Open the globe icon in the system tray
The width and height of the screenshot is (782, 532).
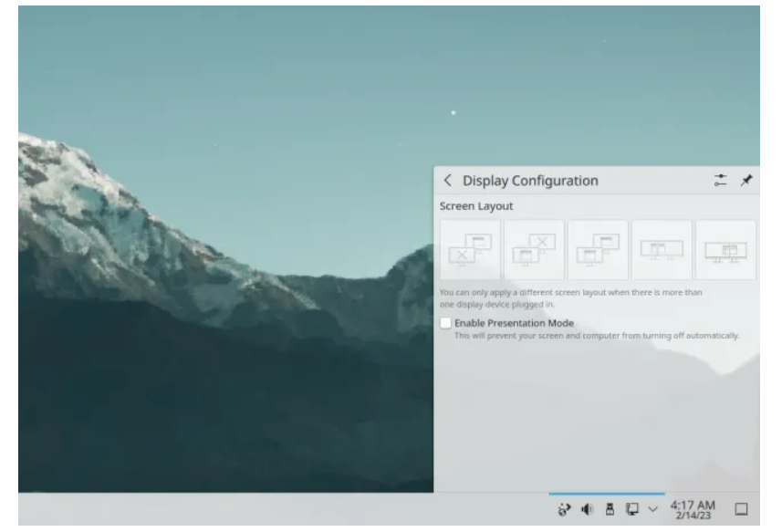click(564, 509)
